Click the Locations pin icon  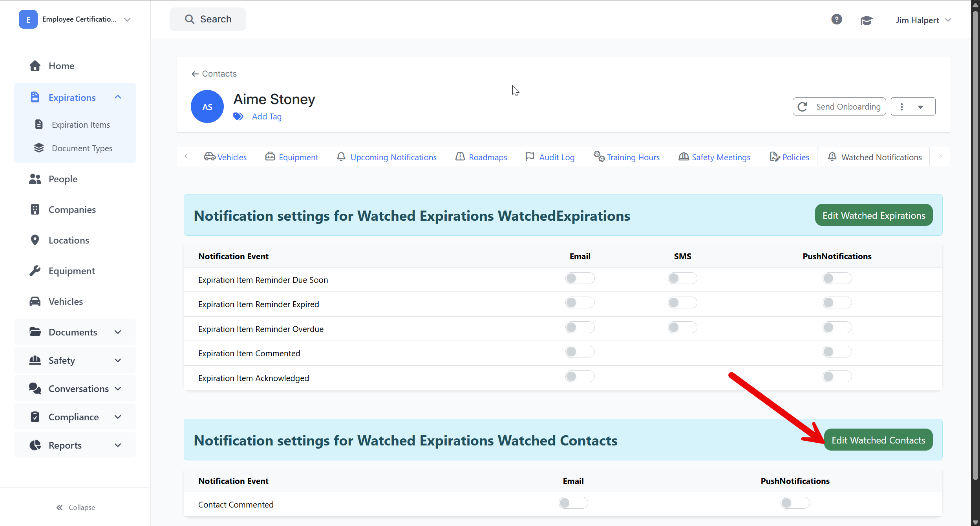click(35, 240)
